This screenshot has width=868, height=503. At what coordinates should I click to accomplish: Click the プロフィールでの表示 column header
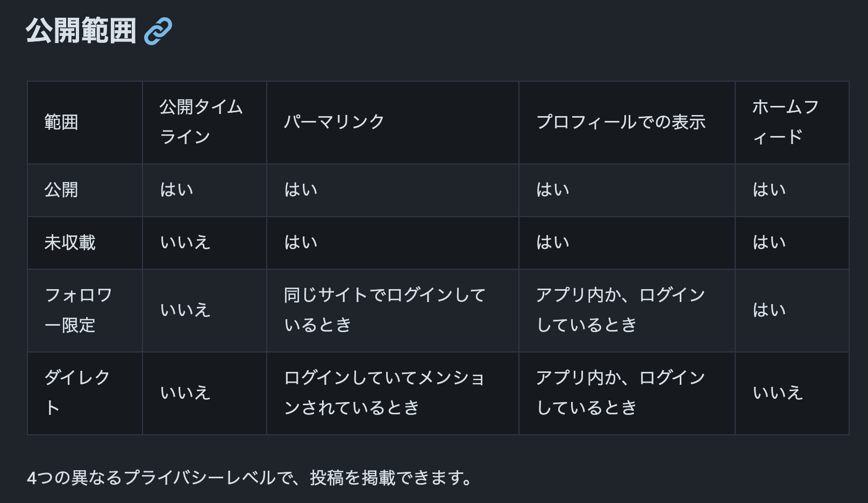point(627,123)
